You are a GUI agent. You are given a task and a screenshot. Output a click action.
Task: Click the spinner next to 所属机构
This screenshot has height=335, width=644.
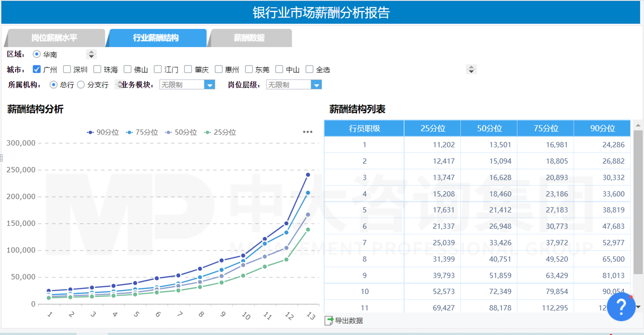pos(120,84)
